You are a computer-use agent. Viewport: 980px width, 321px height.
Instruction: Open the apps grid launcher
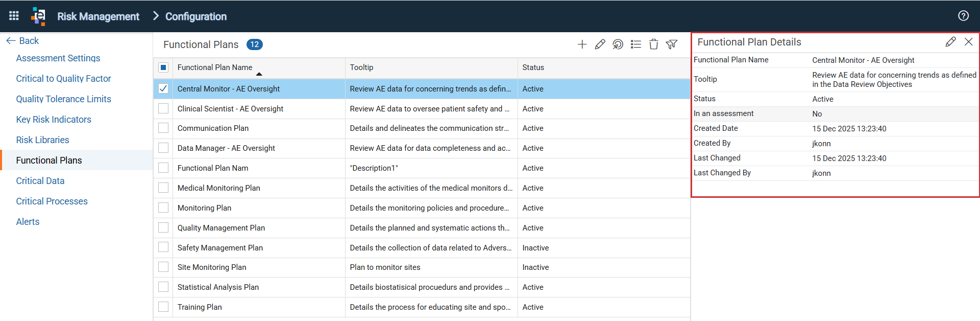click(x=14, y=16)
